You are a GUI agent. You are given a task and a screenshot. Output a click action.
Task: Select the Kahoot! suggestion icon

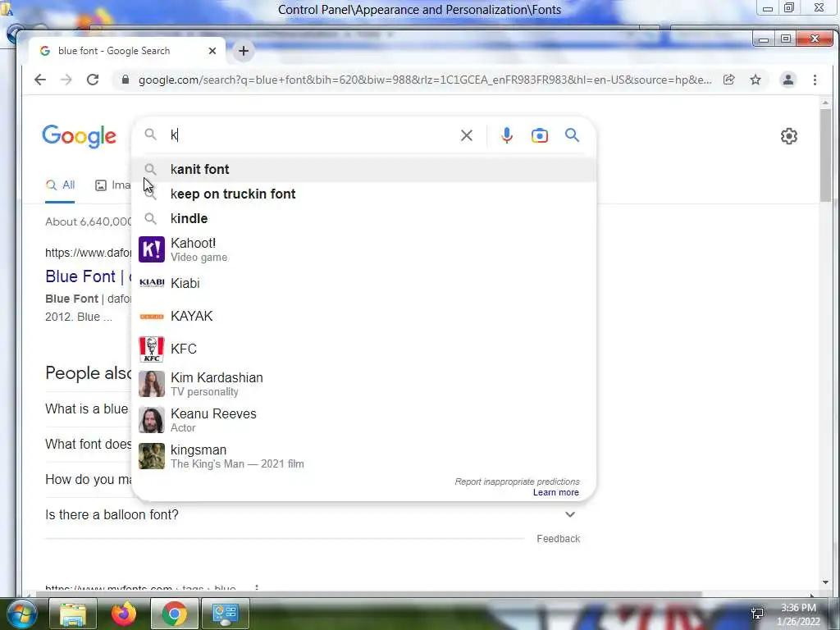pos(152,249)
